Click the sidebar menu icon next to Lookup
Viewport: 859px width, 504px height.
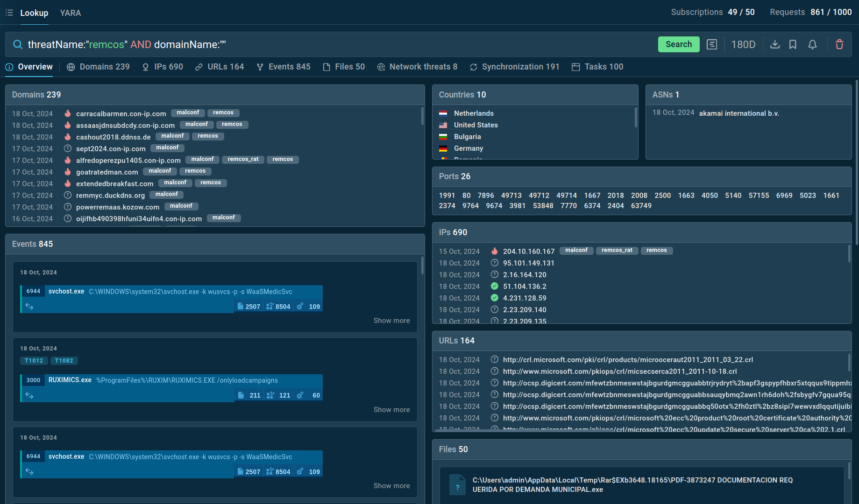9,13
